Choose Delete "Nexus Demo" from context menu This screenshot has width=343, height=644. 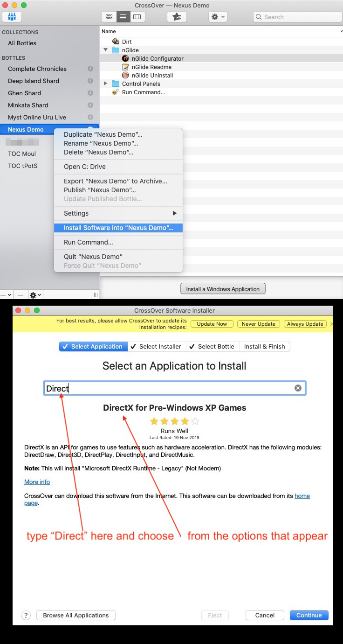(x=118, y=152)
